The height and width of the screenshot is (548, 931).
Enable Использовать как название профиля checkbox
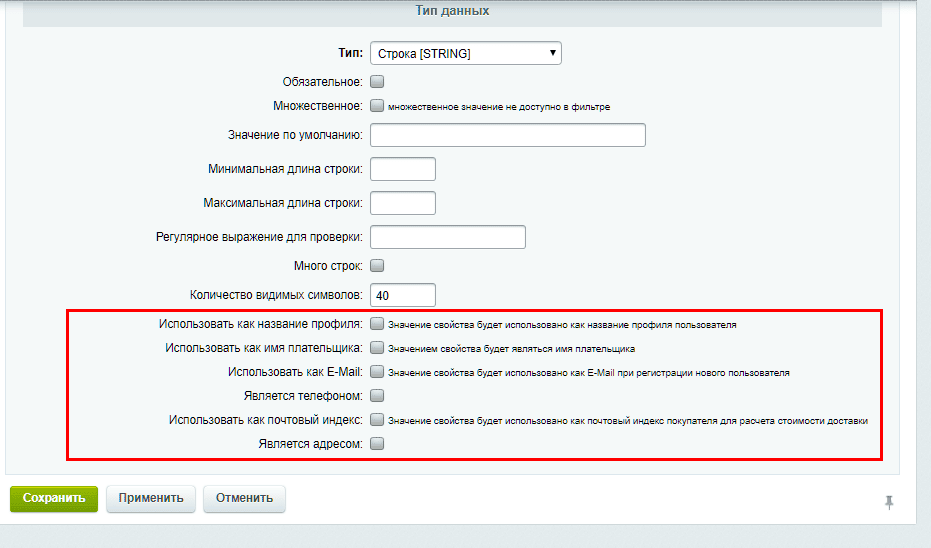coord(377,324)
